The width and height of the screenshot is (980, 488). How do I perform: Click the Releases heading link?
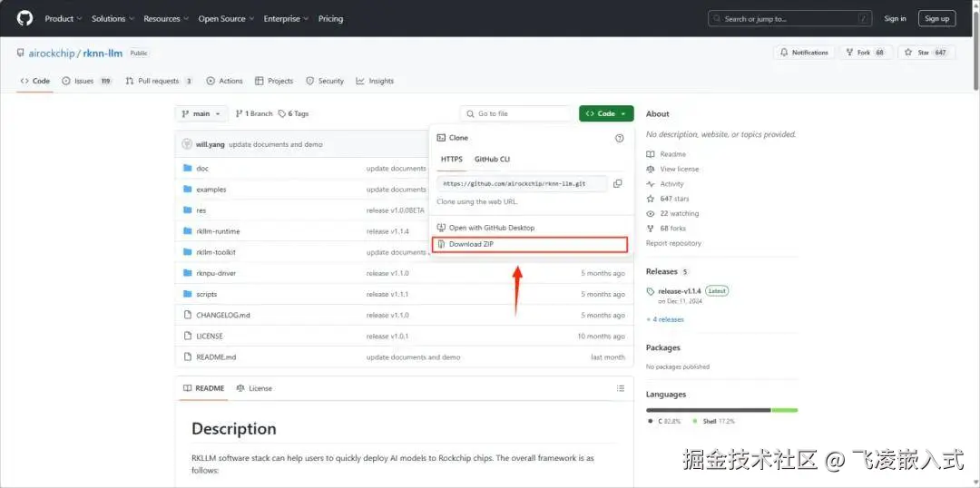(x=661, y=272)
